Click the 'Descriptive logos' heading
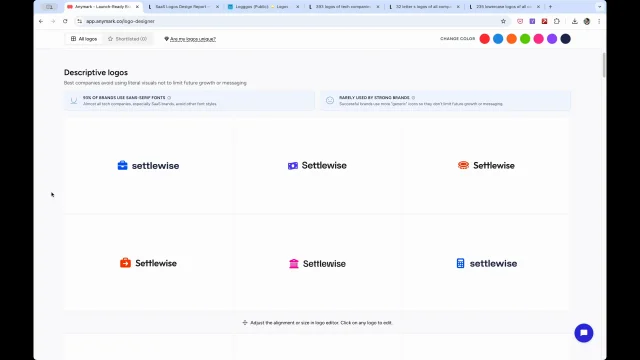Image resolution: width=640 pixels, height=360 pixels. 96,73
